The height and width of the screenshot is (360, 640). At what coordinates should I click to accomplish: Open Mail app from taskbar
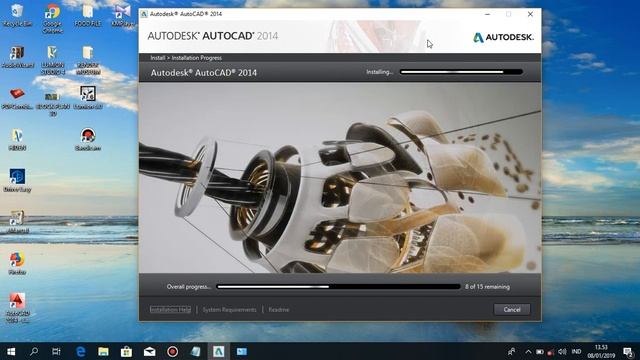point(149,351)
